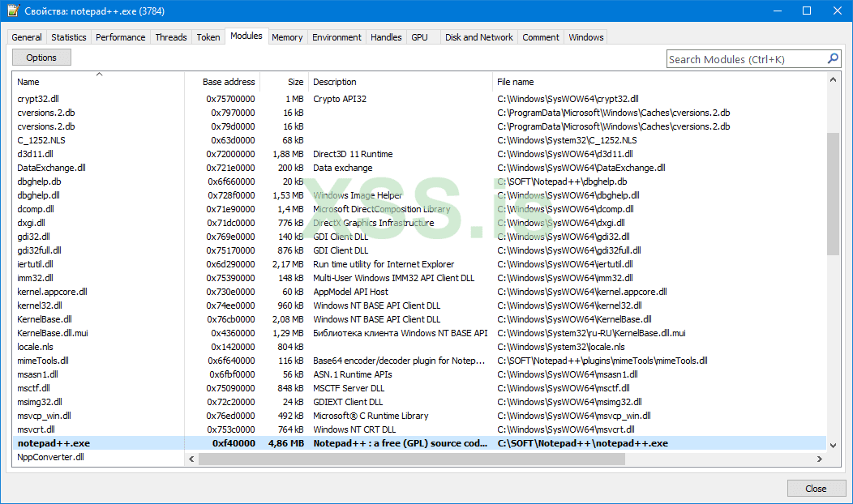Sort by the Description column header
Viewport: 853px width, 504px height.
(401, 82)
